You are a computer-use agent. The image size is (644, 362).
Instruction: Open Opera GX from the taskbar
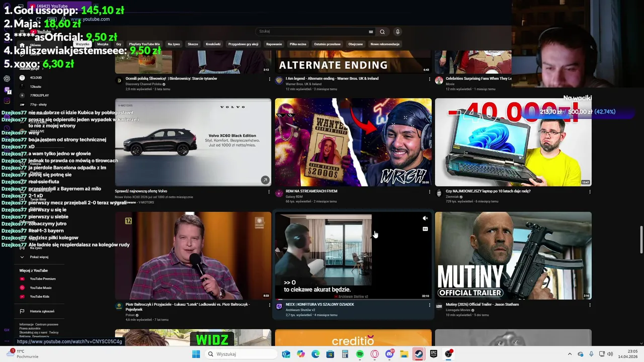tap(374, 354)
